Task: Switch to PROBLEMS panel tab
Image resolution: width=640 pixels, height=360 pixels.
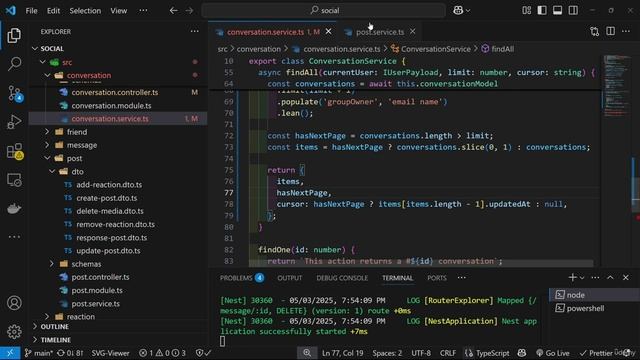Action: [242, 278]
